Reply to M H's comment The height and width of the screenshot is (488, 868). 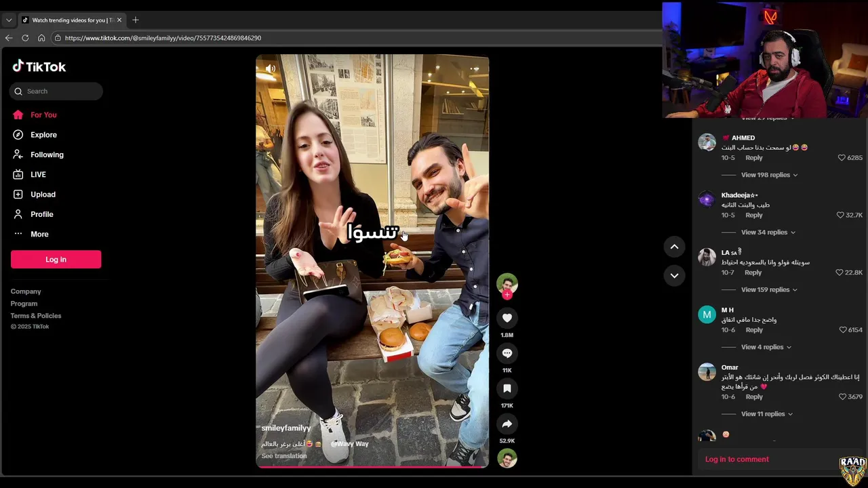pyautogui.click(x=754, y=330)
